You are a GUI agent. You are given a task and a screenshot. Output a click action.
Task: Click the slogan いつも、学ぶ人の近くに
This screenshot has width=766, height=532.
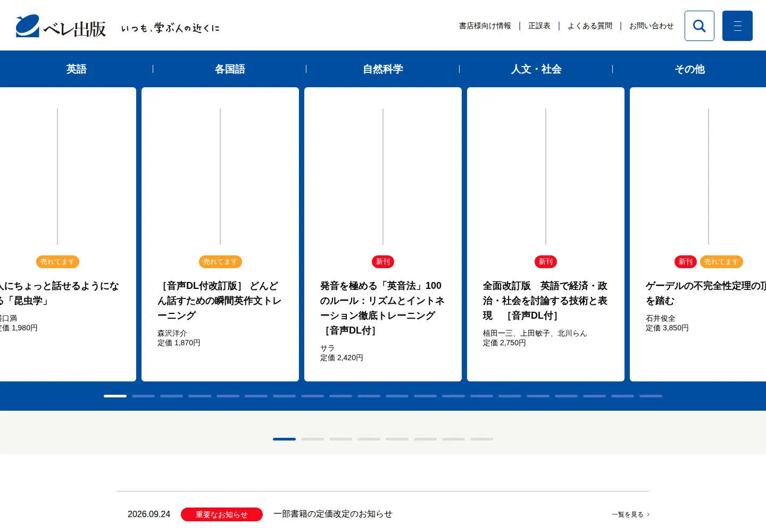(x=170, y=28)
